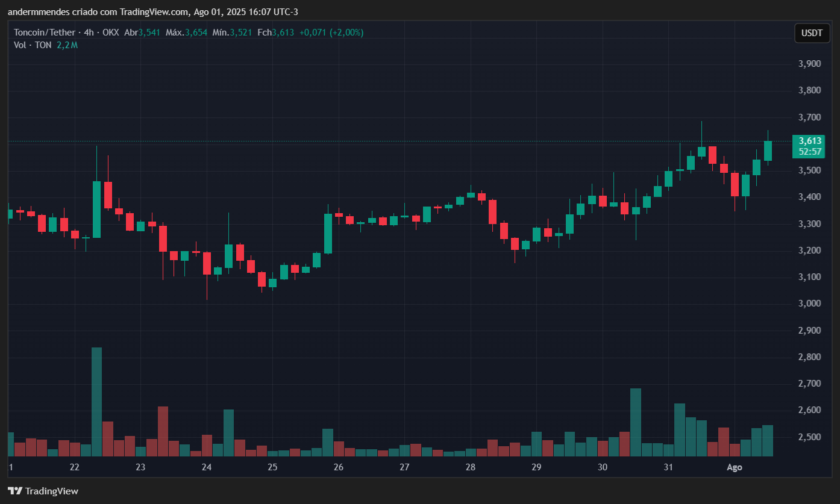Click date label 23 on time axis
This screenshot has height=504, width=840.
point(140,467)
